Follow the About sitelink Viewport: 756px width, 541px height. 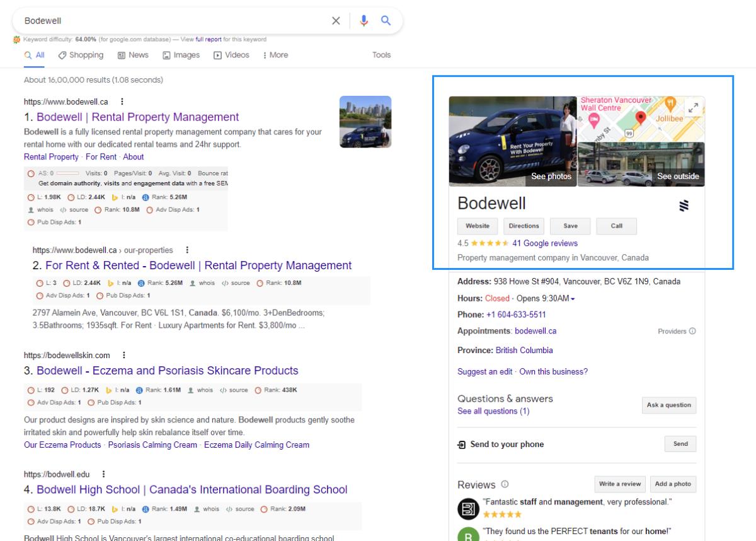pyautogui.click(x=134, y=157)
